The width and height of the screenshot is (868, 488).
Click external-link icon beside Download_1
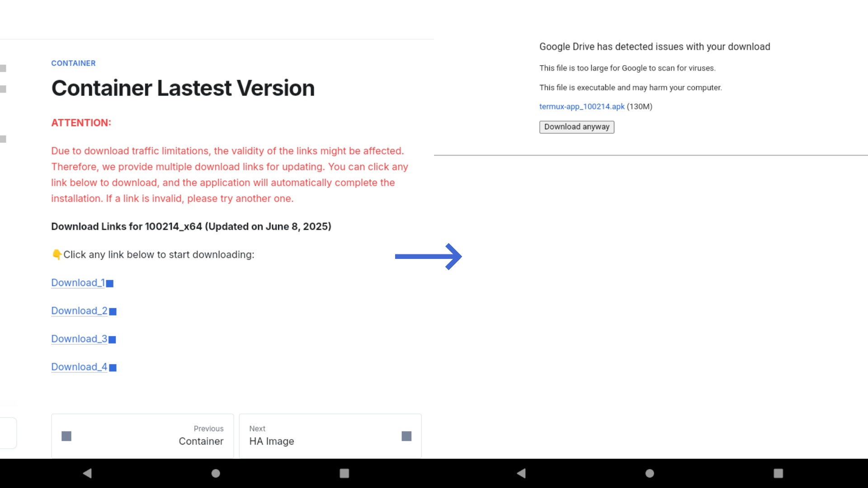coord(110,284)
